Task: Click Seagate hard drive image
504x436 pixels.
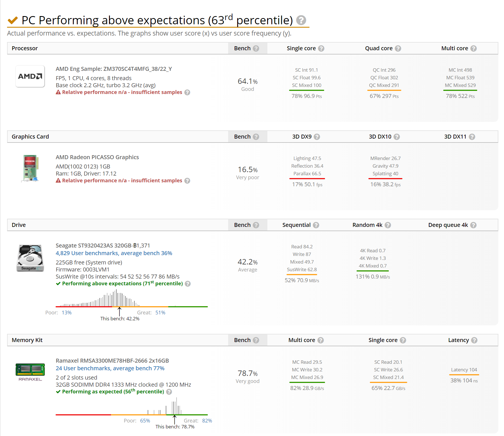Action: pyautogui.click(x=30, y=258)
